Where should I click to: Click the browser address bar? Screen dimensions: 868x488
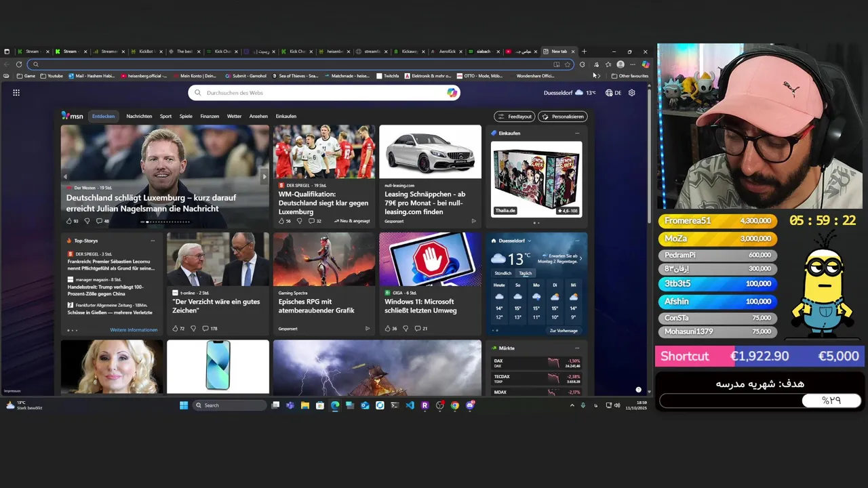(x=300, y=64)
